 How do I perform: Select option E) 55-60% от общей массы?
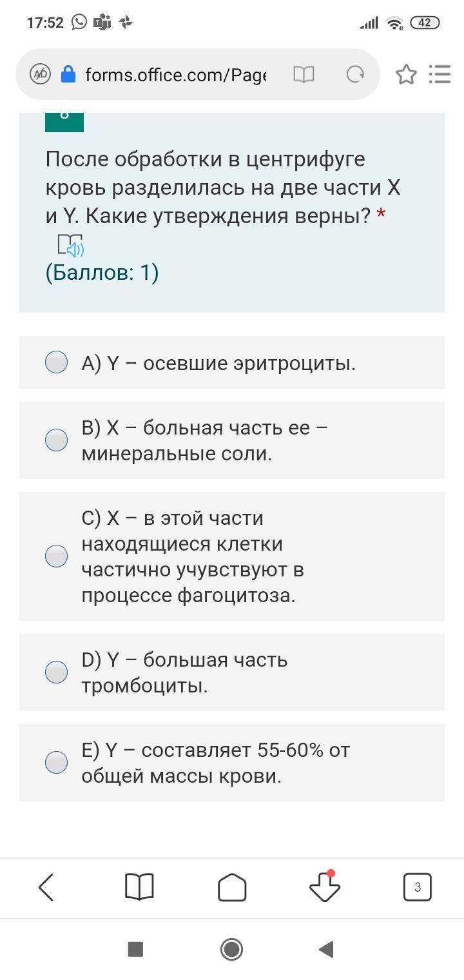point(57,763)
